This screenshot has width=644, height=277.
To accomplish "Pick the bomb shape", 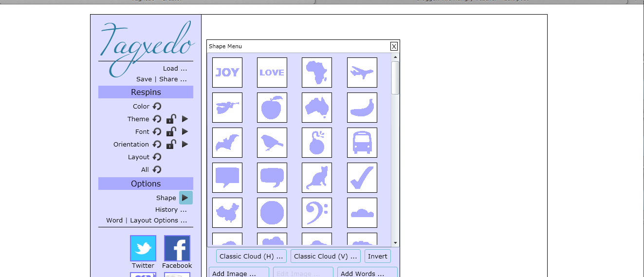I will tap(317, 143).
